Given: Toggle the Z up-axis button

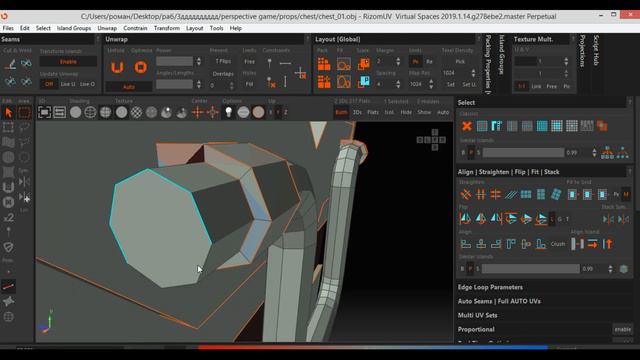Looking at the screenshot, I should point(286,112).
